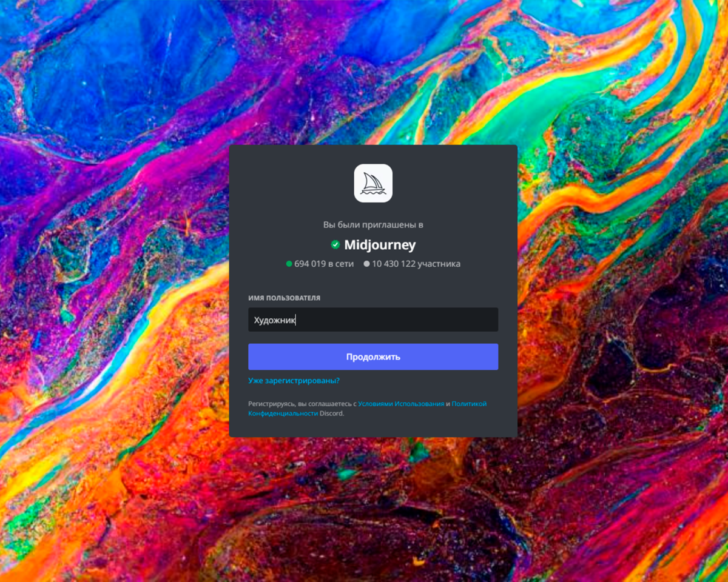Click the ИМЯ ПОЛЬЗОВАТЕЛЯ field label
Image resolution: width=728 pixels, height=582 pixels.
[284, 298]
